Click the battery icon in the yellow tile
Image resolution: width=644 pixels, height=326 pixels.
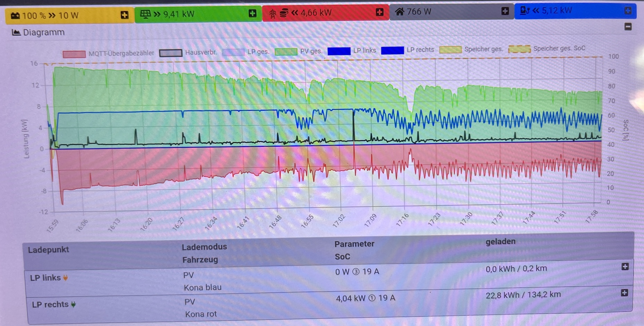(x=15, y=16)
